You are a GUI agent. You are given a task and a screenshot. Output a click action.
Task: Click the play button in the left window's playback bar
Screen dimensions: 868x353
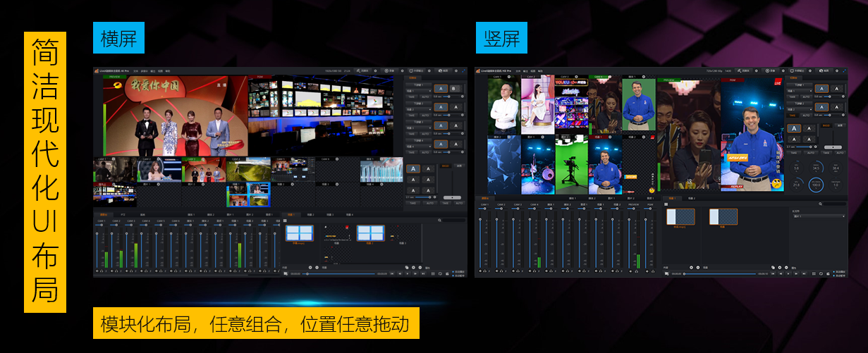[x=407, y=273]
